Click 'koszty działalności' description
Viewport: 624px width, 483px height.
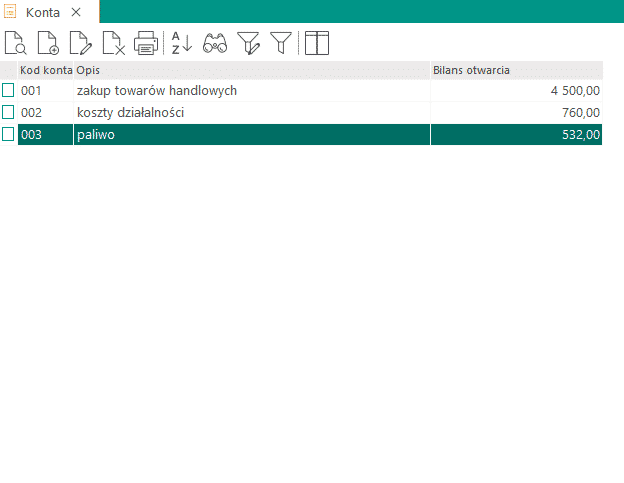(x=131, y=113)
